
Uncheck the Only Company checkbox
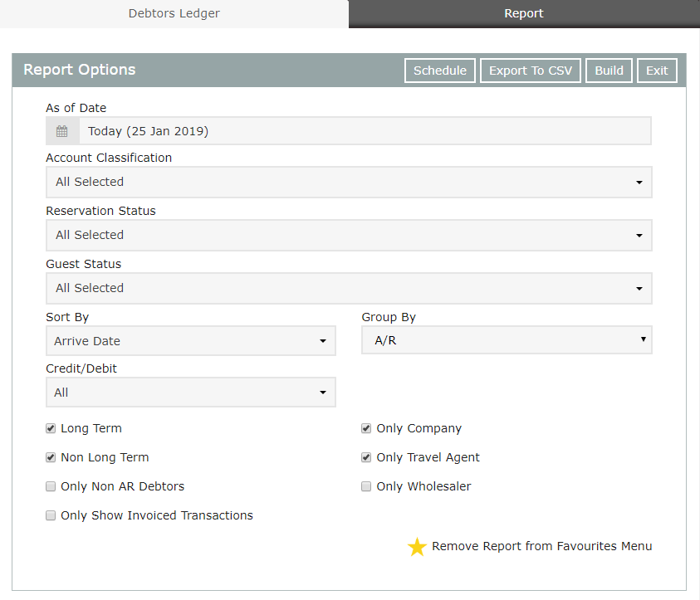pyautogui.click(x=366, y=429)
